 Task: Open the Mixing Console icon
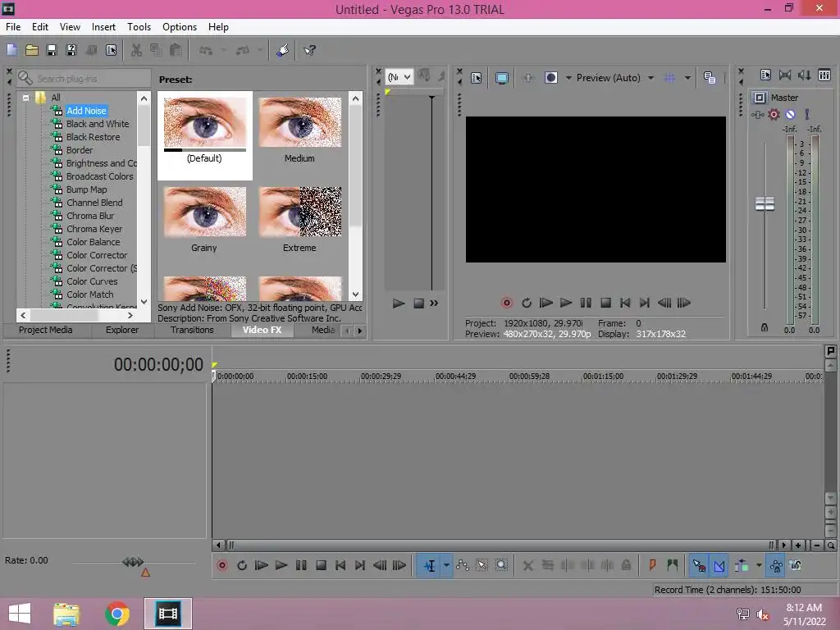[824, 75]
